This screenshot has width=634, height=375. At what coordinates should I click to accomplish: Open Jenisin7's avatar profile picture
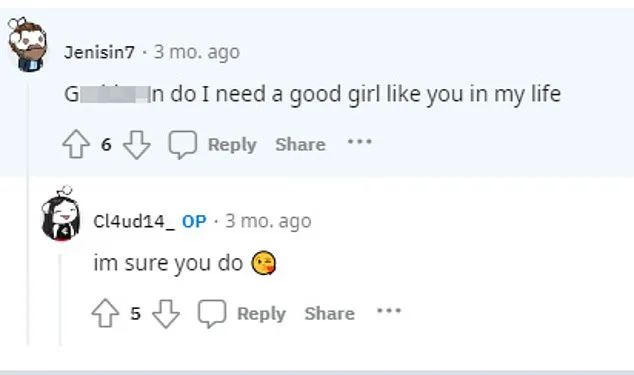click(27, 44)
